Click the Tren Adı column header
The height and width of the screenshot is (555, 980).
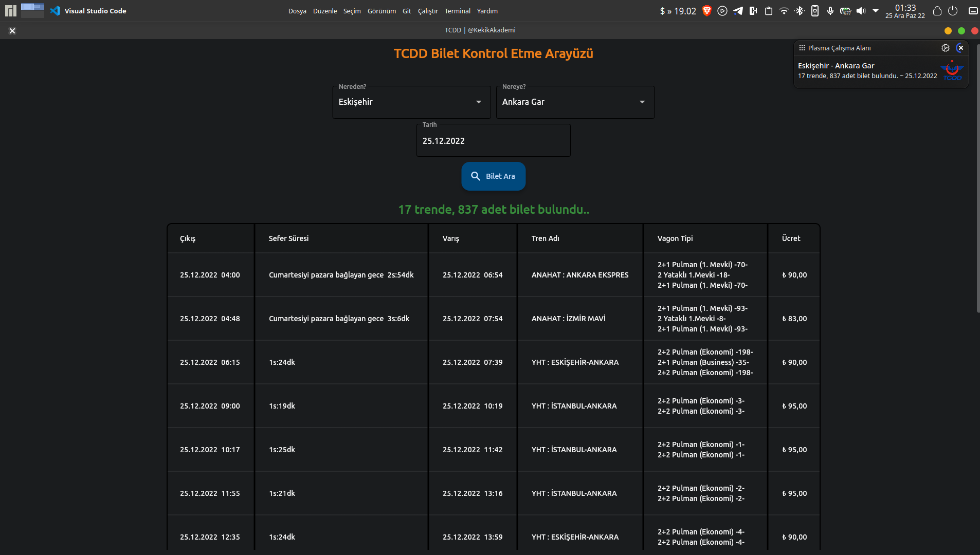545,238
